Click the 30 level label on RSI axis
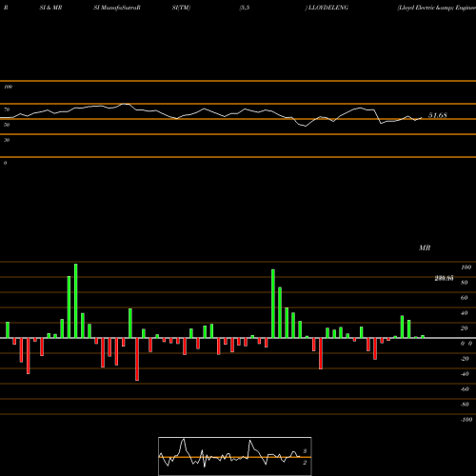Viewport: 476px width, 476px height. tap(7, 140)
